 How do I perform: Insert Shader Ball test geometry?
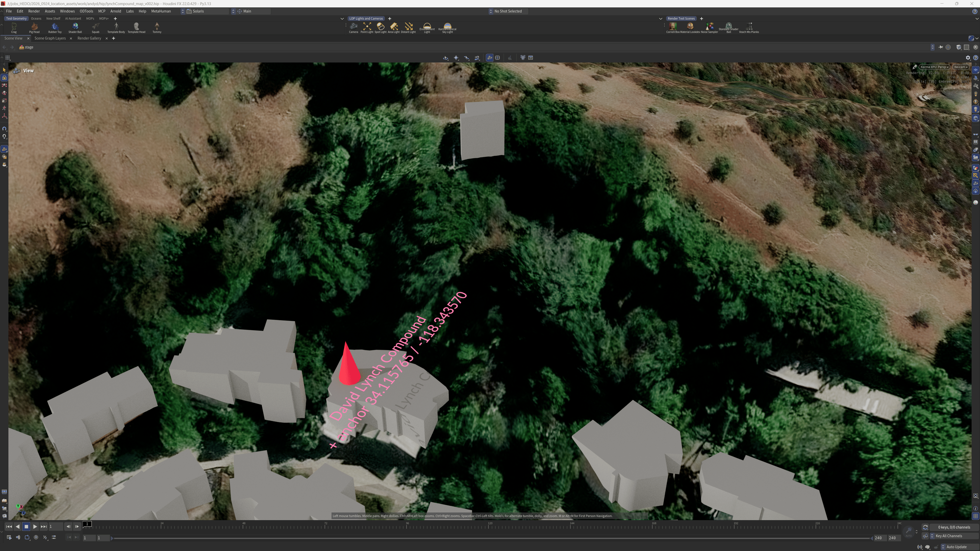[x=75, y=27]
